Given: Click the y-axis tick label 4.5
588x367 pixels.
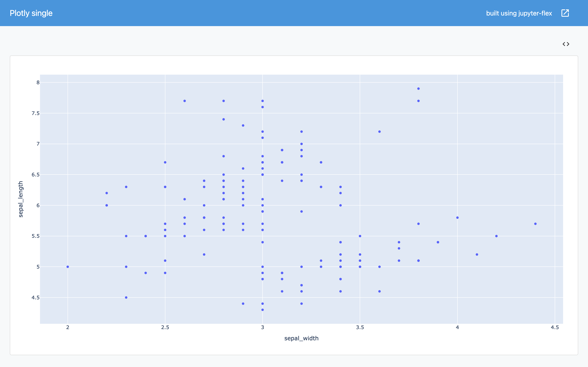Looking at the screenshot, I should coord(36,298).
